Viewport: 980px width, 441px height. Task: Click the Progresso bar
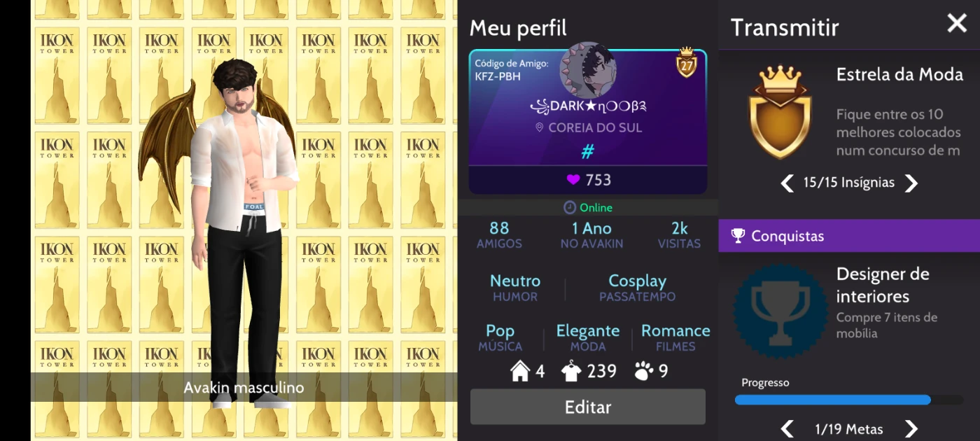pos(849,400)
